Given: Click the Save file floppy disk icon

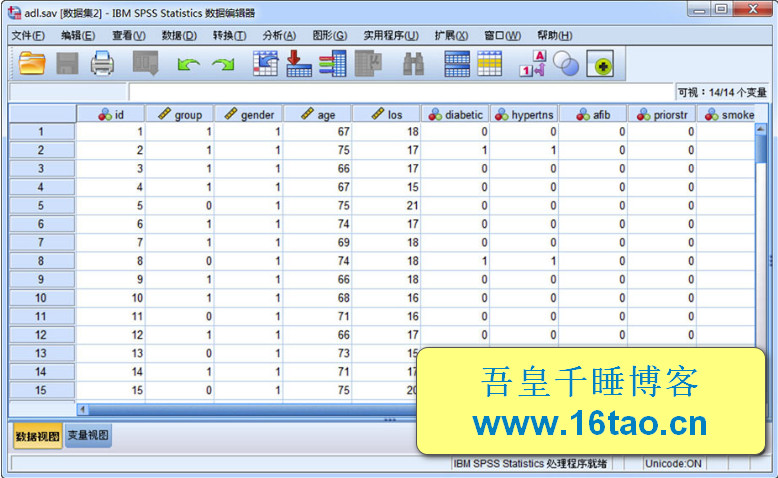Looking at the screenshot, I should click(67, 64).
